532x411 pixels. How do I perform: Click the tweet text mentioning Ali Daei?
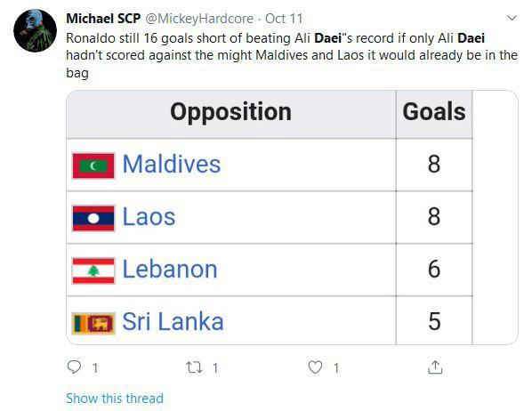click(x=292, y=55)
